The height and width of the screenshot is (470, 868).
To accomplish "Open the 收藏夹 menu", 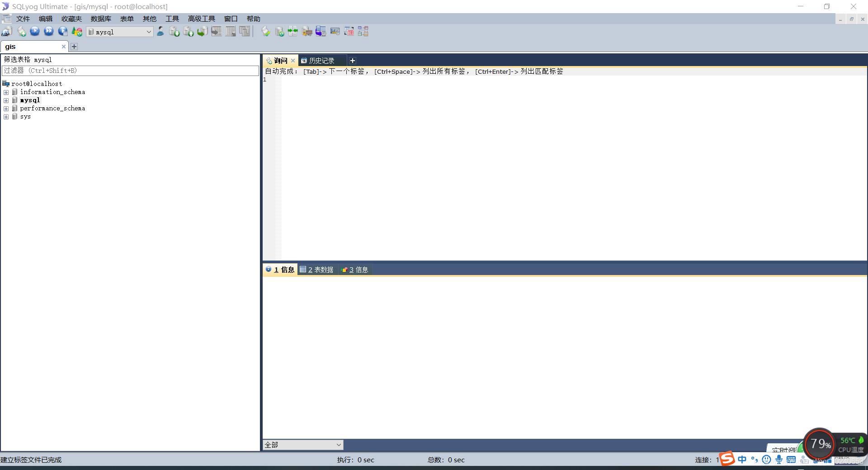I will [72, 19].
